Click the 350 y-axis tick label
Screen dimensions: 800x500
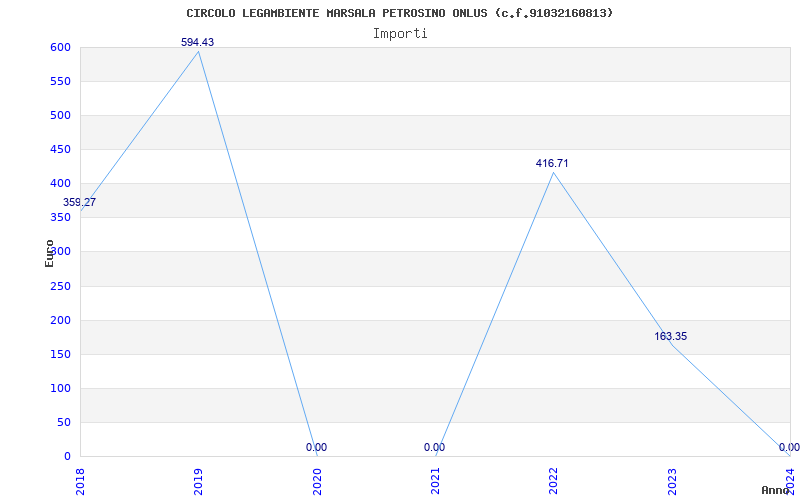point(60,218)
